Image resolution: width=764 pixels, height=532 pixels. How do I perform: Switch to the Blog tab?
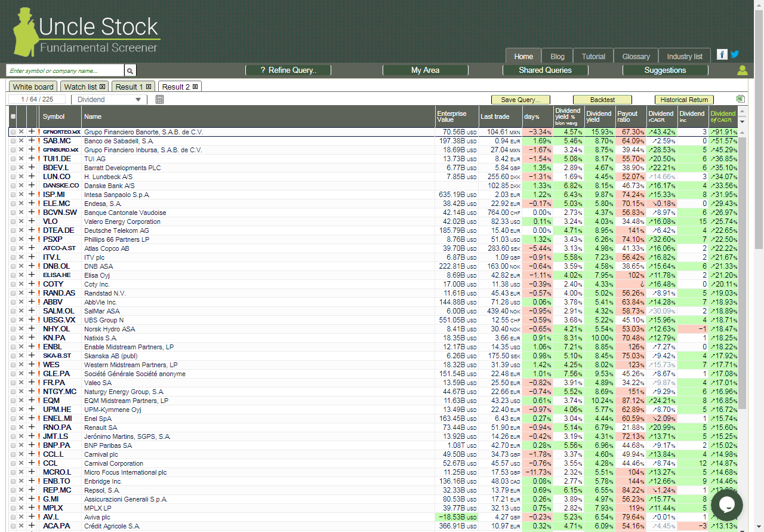(x=557, y=56)
